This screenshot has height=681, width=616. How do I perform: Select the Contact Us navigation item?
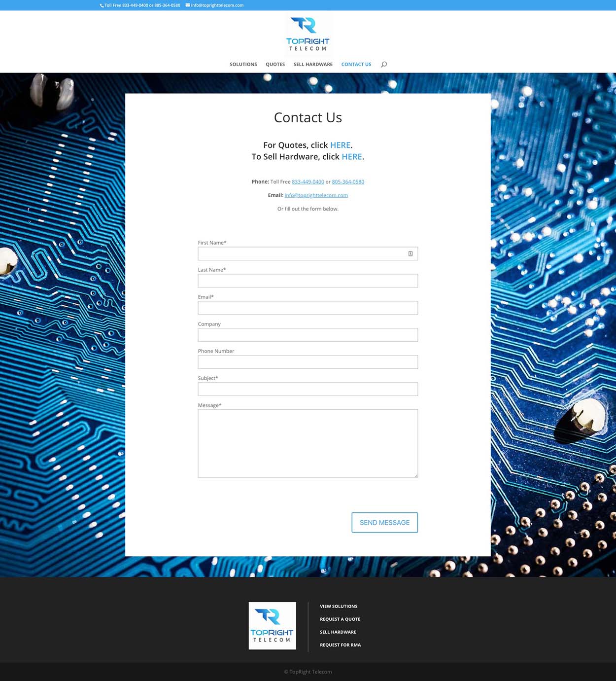(356, 65)
